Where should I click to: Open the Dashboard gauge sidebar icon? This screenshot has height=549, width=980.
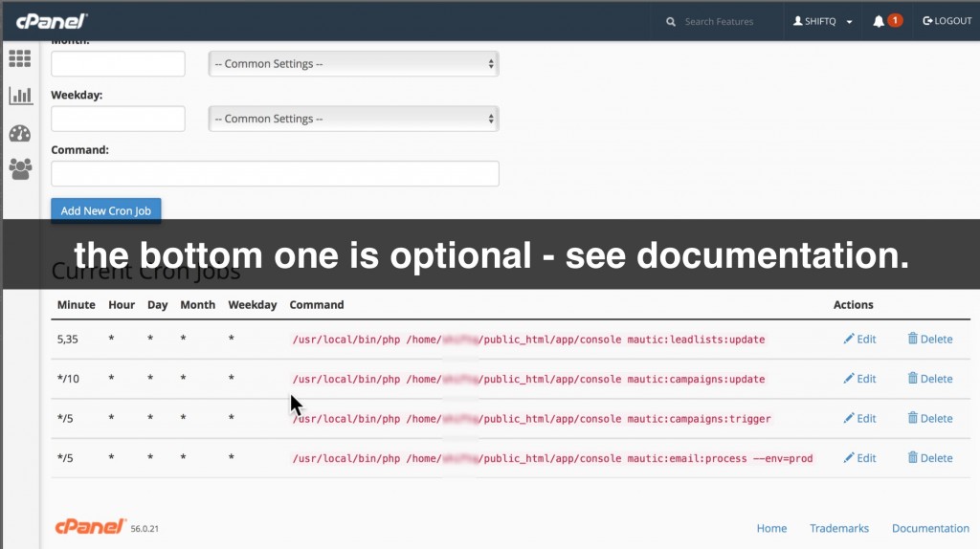point(20,133)
